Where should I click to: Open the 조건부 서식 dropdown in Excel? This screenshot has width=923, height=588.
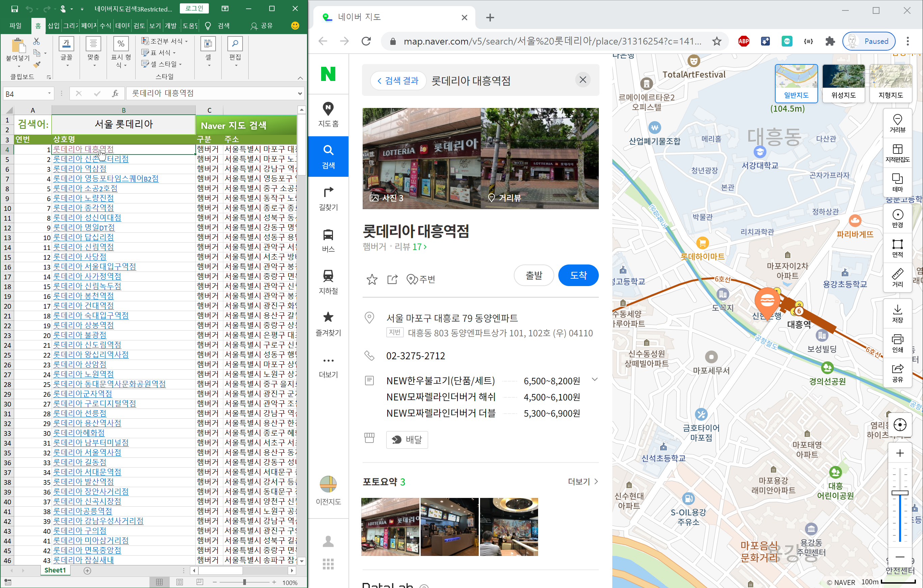(x=165, y=41)
